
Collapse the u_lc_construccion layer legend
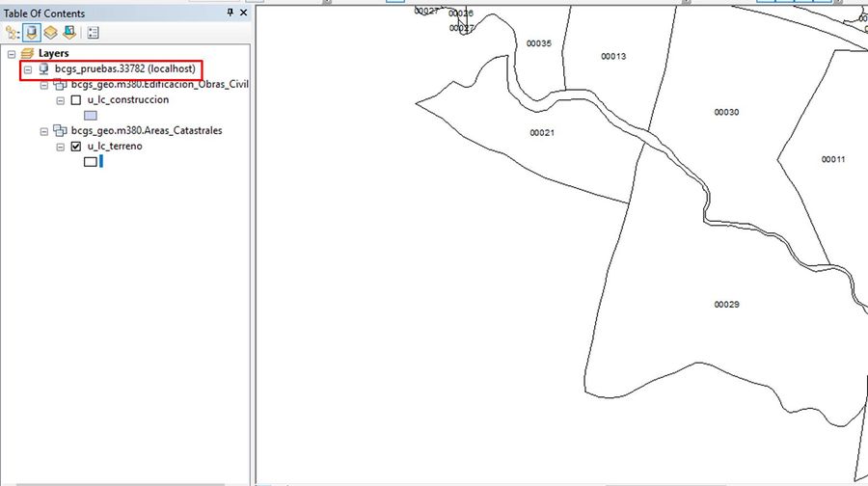(61, 100)
